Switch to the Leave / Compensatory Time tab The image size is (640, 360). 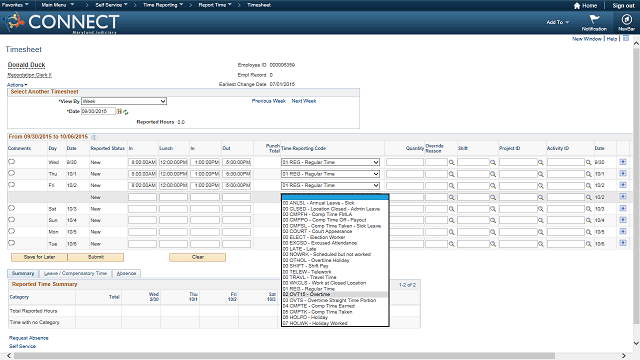(x=76, y=273)
